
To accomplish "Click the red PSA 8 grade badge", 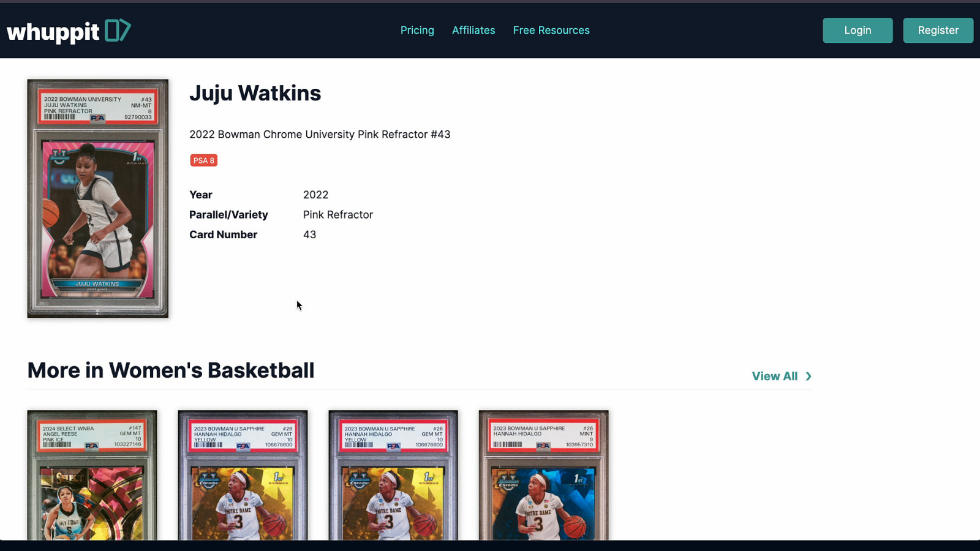I will 203,160.
